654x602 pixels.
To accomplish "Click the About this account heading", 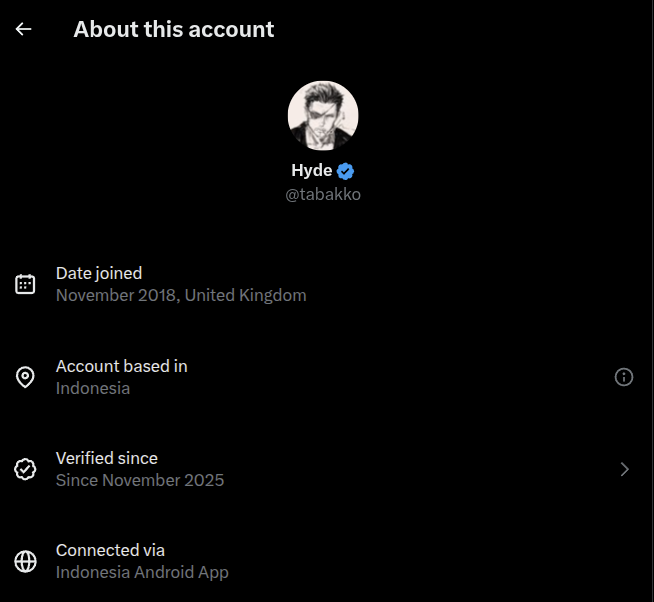I will (174, 29).
